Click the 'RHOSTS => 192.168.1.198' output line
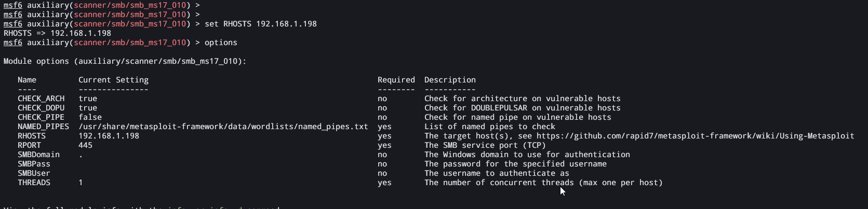The width and height of the screenshot is (868, 209). click(x=57, y=33)
